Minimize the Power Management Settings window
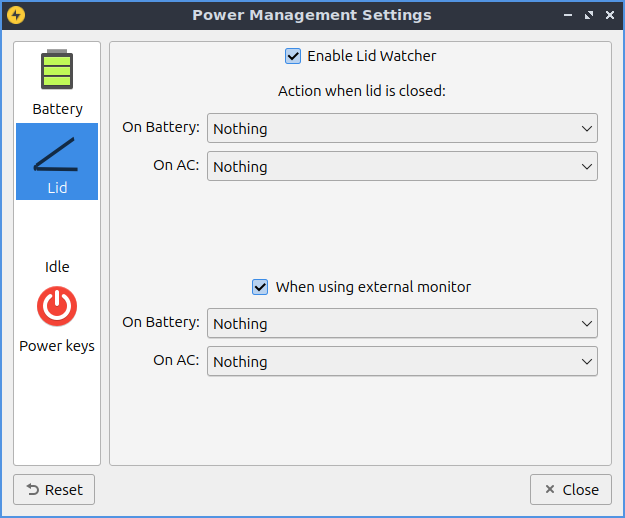The image size is (625, 518). click(x=568, y=15)
